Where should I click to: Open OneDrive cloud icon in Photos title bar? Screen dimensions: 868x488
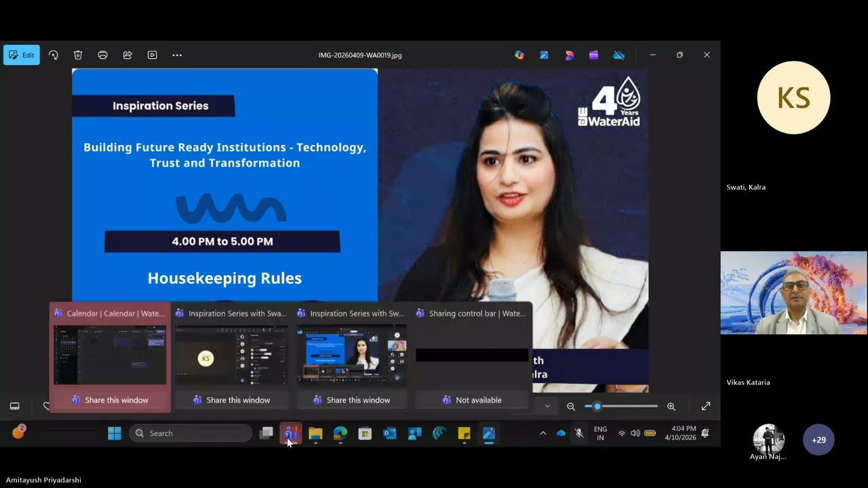(618, 55)
